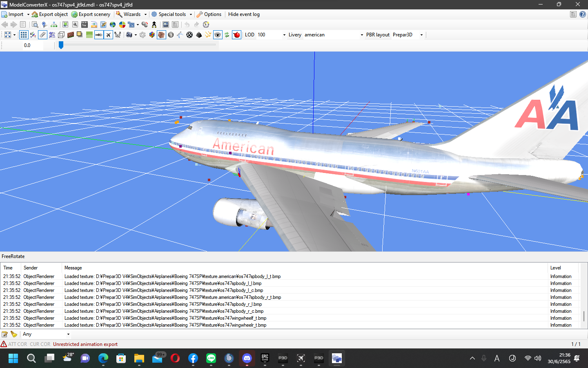Click the red teapot icon
This screenshot has height=368, width=588.
(x=236, y=35)
